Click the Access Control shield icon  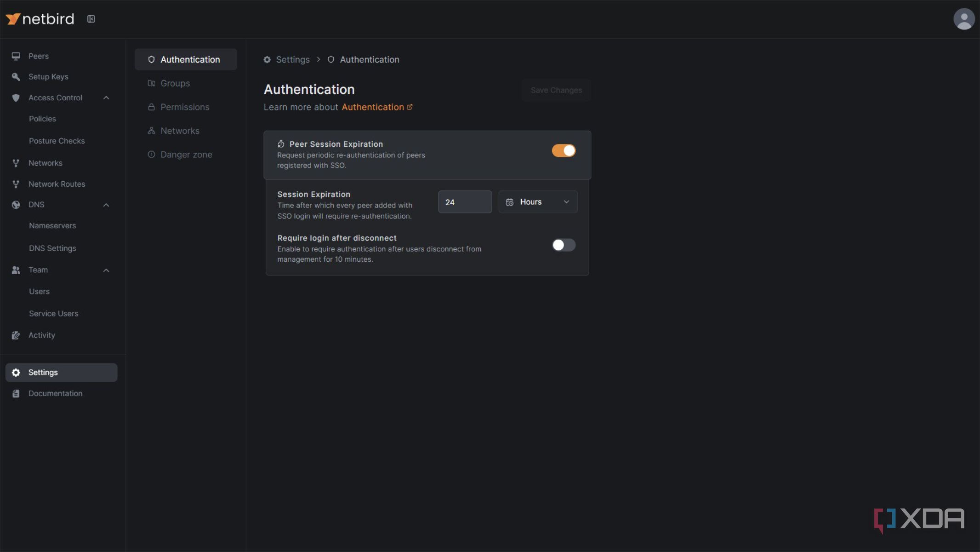[x=16, y=98]
